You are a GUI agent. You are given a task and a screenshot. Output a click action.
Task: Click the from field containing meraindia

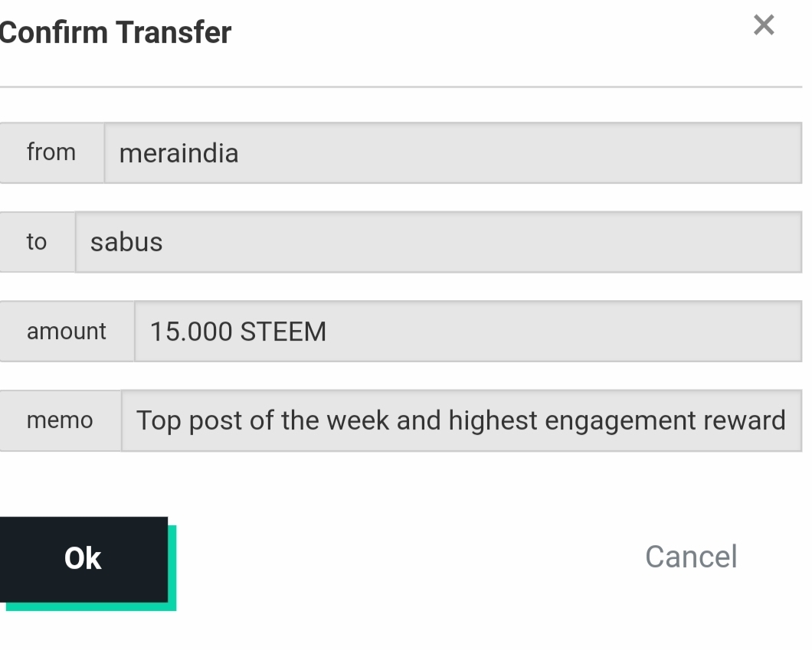pos(452,153)
